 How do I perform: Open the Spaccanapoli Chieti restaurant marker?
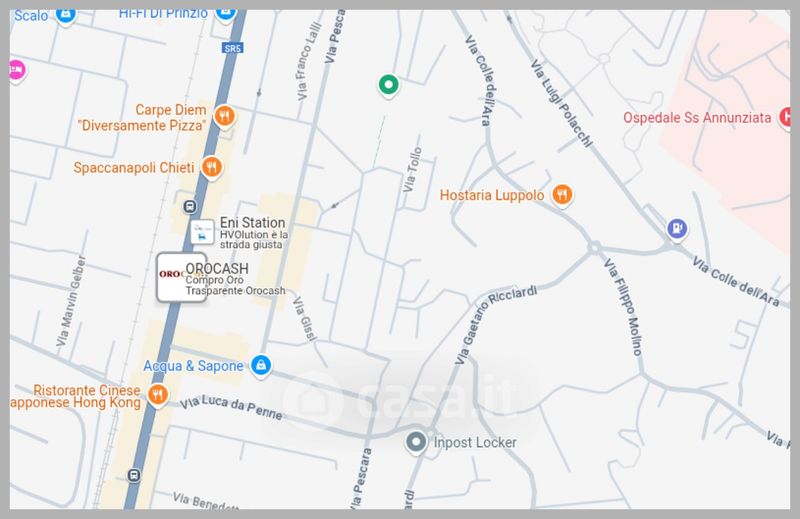[211, 167]
